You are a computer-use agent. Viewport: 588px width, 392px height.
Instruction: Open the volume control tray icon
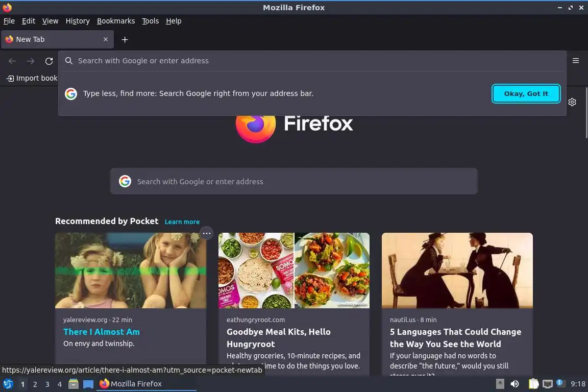click(515, 384)
